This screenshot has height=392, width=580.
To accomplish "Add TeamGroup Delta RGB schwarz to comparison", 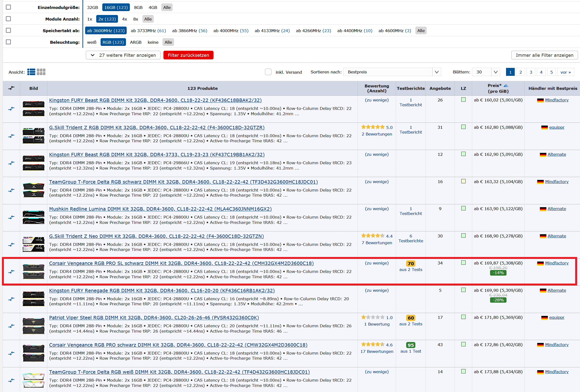I will 11,190.
